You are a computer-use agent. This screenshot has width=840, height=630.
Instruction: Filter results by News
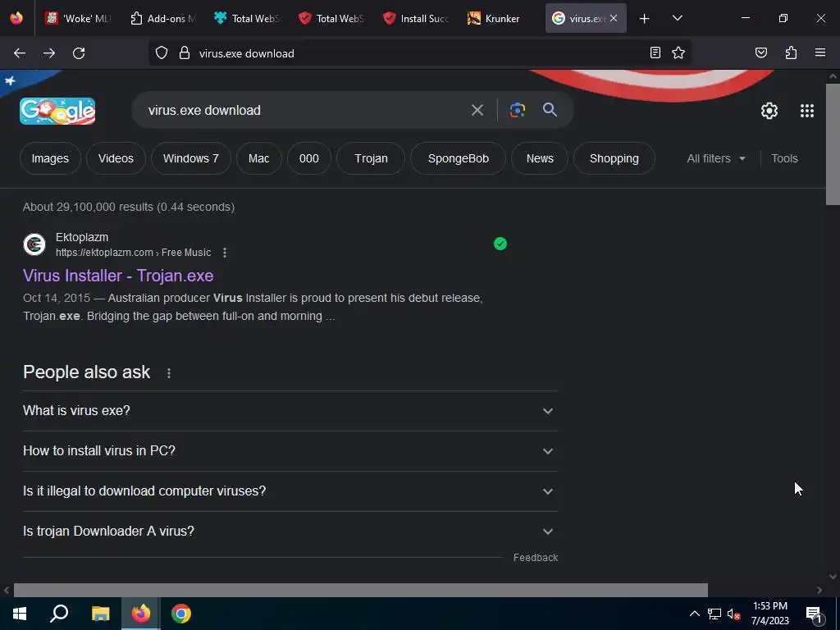pos(540,158)
